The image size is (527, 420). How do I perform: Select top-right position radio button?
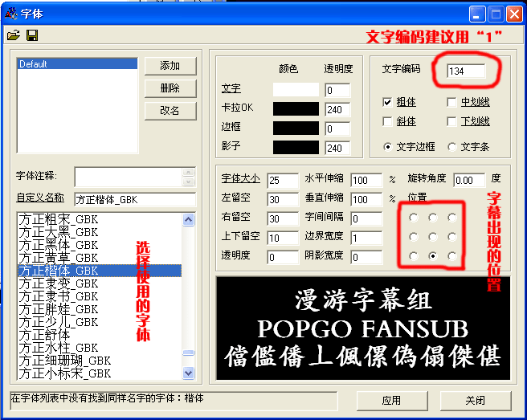point(452,218)
